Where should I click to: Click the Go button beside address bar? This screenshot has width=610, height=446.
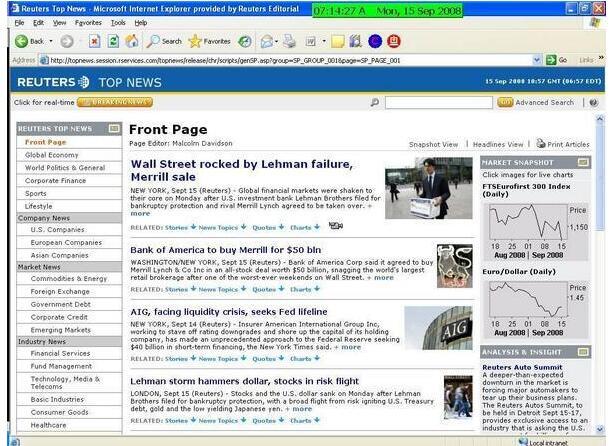click(x=556, y=60)
